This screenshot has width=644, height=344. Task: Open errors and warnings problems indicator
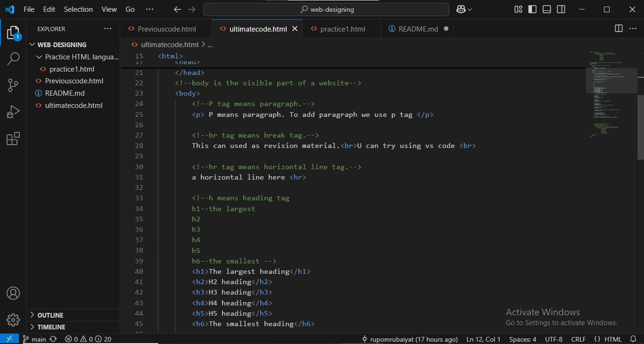(x=88, y=339)
